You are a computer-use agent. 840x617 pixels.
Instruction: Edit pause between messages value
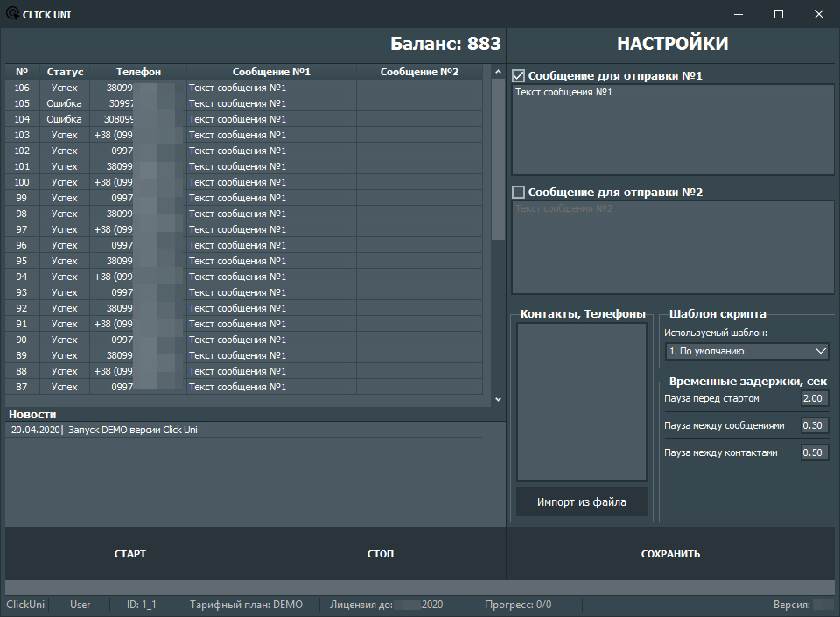(814, 426)
